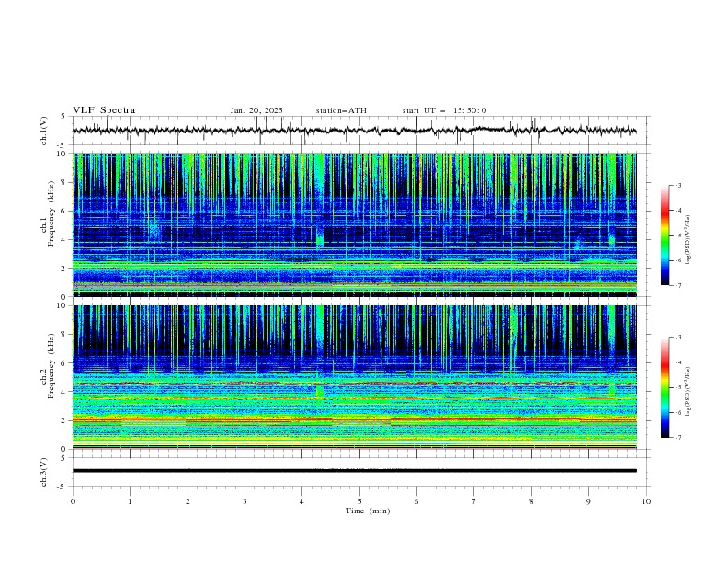Click the ch.1 voltage waveform trace
Screen dimensions: 728x563
point(354,131)
